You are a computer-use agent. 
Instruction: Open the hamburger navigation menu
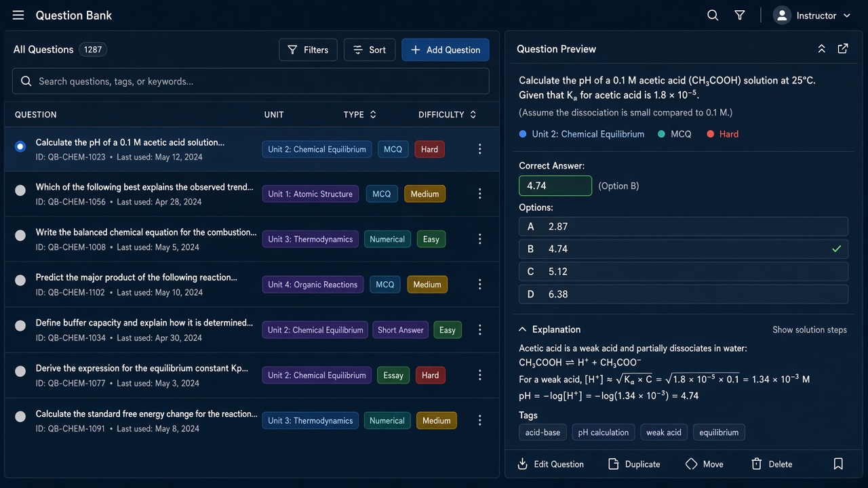pos(18,15)
